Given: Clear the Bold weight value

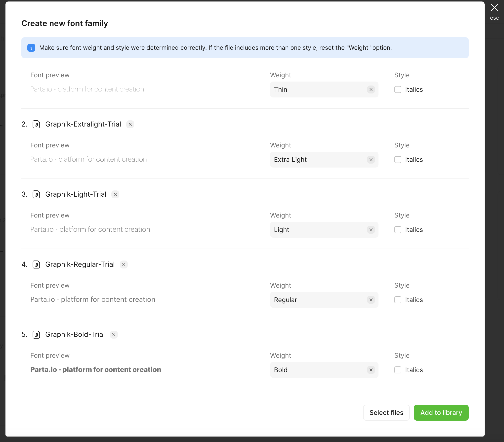Looking at the screenshot, I should pyautogui.click(x=371, y=370).
